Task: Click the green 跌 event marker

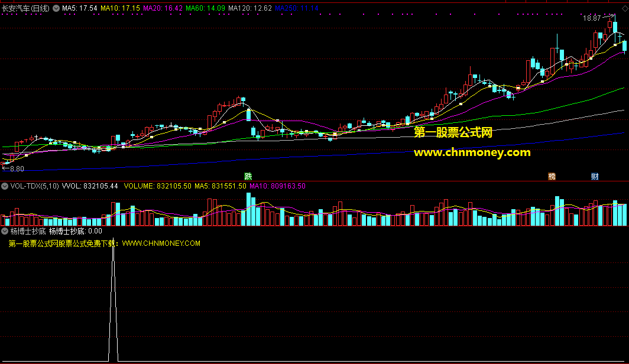Action: coord(248,177)
